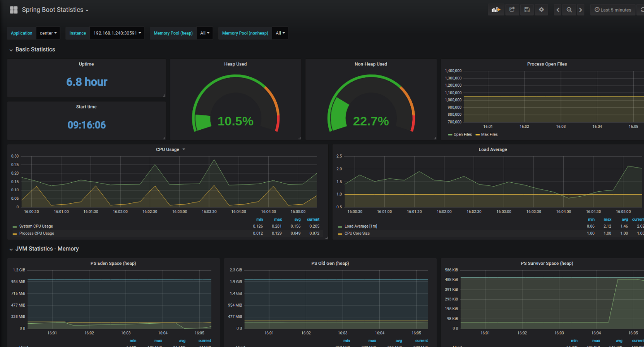Viewport: 644px width, 347px height.
Task: Sort CPU Usage legend by max column
Action: point(278,220)
